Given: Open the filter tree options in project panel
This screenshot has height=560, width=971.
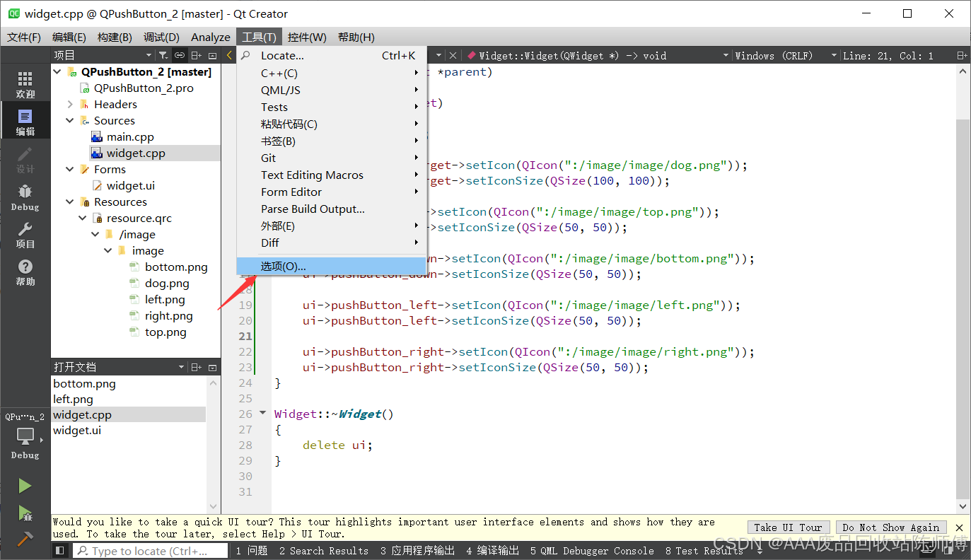Looking at the screenshot, I should click(x=163, y=55).
